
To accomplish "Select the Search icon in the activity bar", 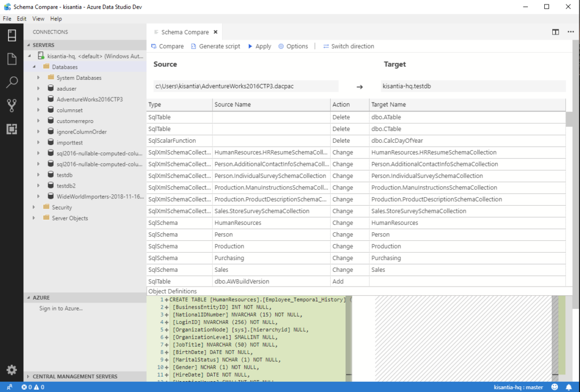I will 12,81.
